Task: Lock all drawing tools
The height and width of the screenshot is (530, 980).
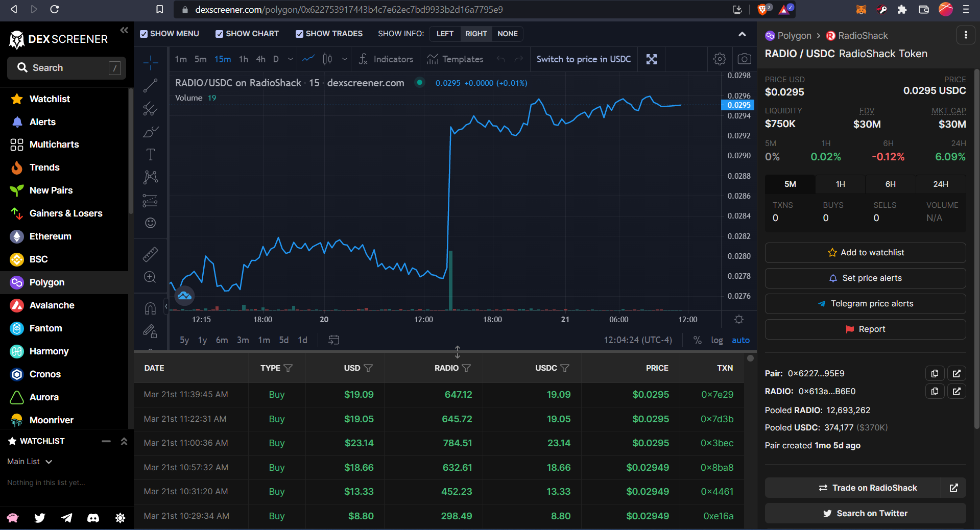Action: coord(150,331)
